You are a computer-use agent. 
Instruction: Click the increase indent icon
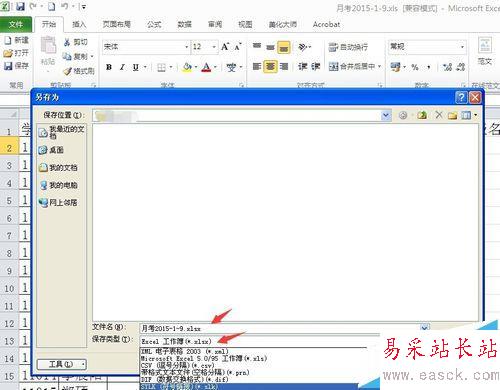(x=315, y=67)
